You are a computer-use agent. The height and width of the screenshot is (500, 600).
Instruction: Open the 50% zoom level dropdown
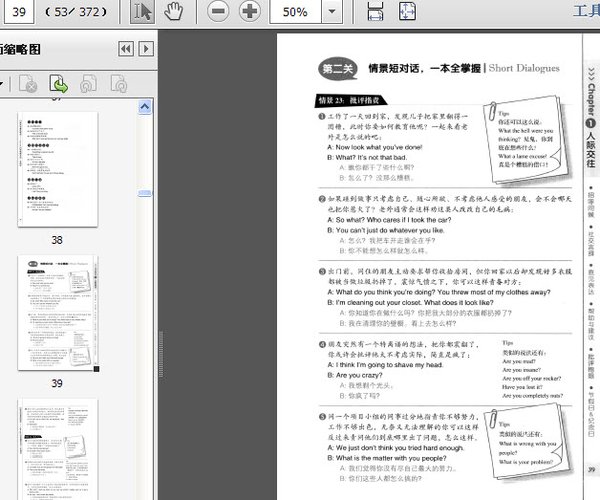[332, 13]
